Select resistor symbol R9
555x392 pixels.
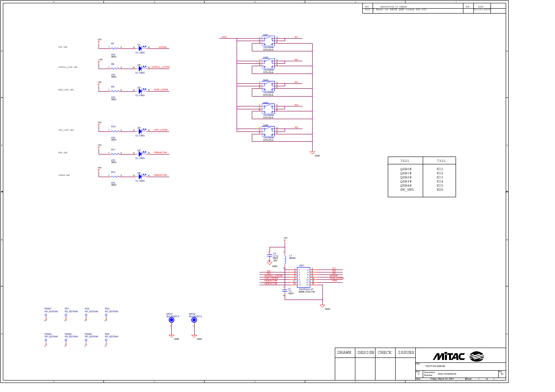tap(115, 90)
